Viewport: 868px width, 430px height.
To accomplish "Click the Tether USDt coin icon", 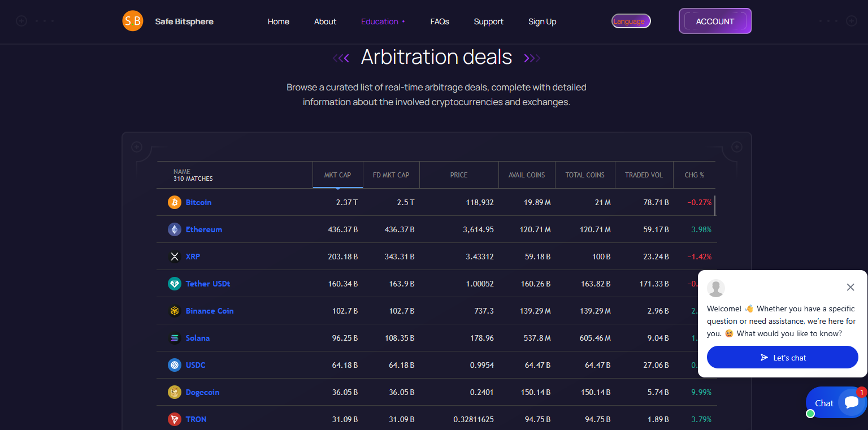I will [x=175, y=284].
